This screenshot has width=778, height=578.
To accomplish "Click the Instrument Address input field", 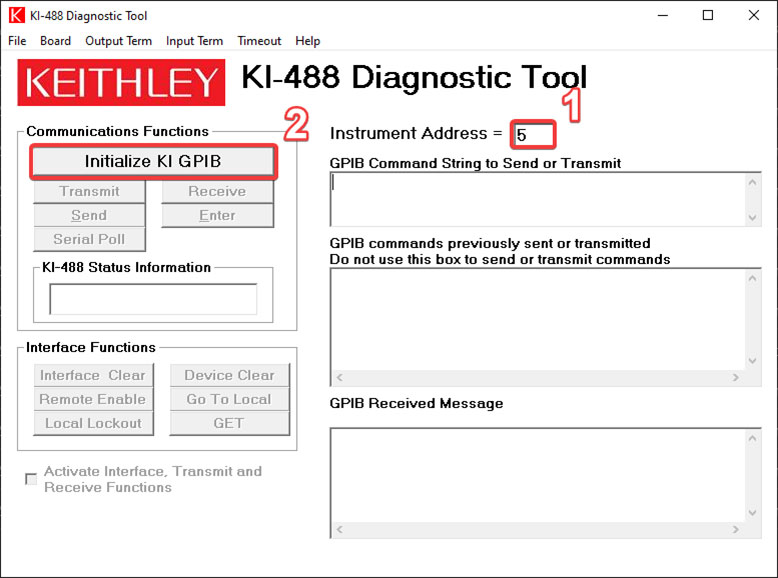I will tap(534, 134).
